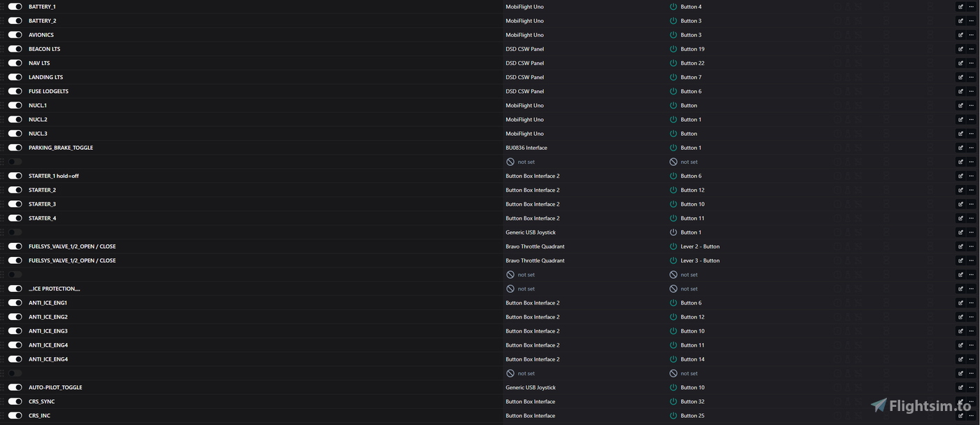Open the three-dot menu on the CRS_INC row
The height and width of the screenshot is (425, 980).
pos(971,416)
